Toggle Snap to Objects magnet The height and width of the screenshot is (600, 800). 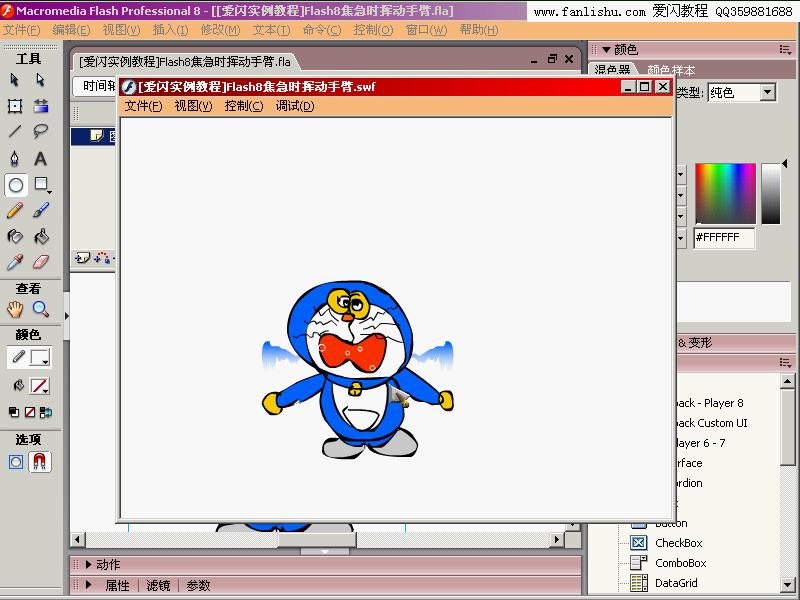pyautogui.click(x=40, y=462)
